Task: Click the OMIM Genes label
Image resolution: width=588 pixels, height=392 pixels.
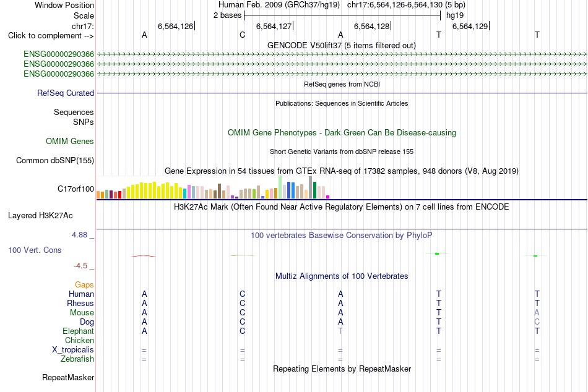Action: [69, 142]
